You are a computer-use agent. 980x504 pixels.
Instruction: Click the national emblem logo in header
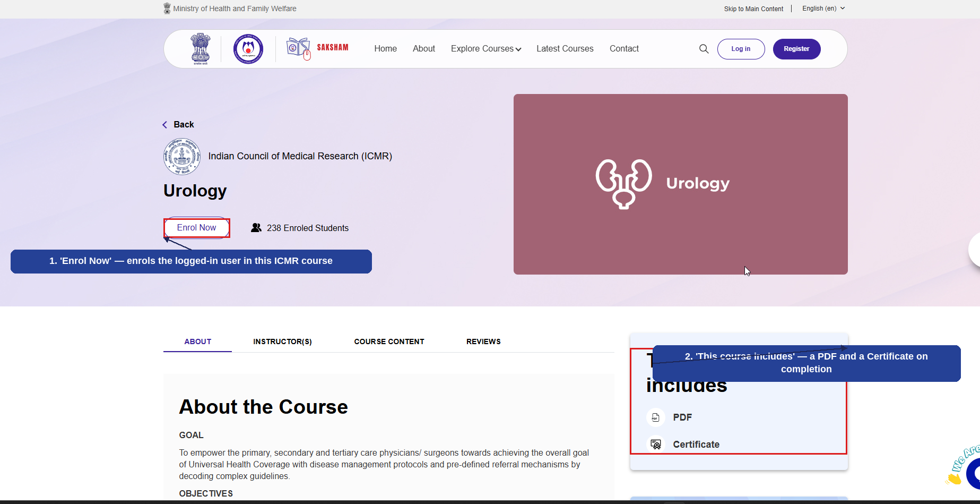pyautogui.click(x=201, y=49)
